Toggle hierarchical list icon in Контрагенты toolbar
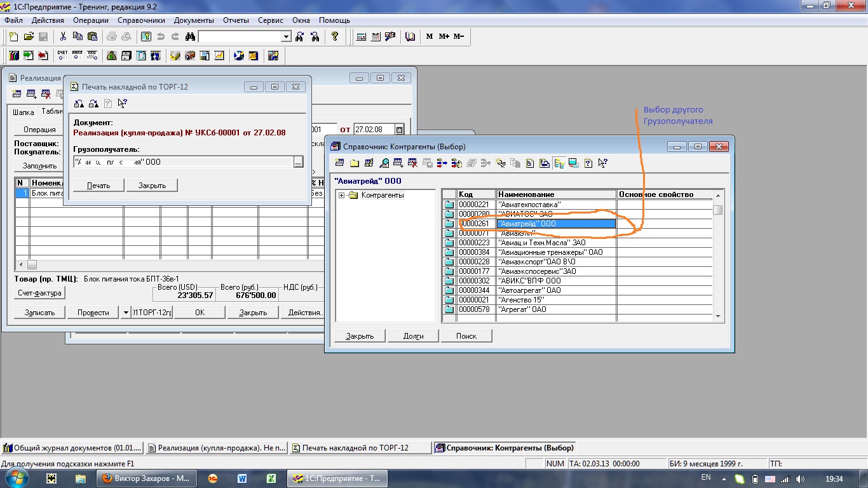The height and width of the screenshot is (488, 868). pos(560,163)
